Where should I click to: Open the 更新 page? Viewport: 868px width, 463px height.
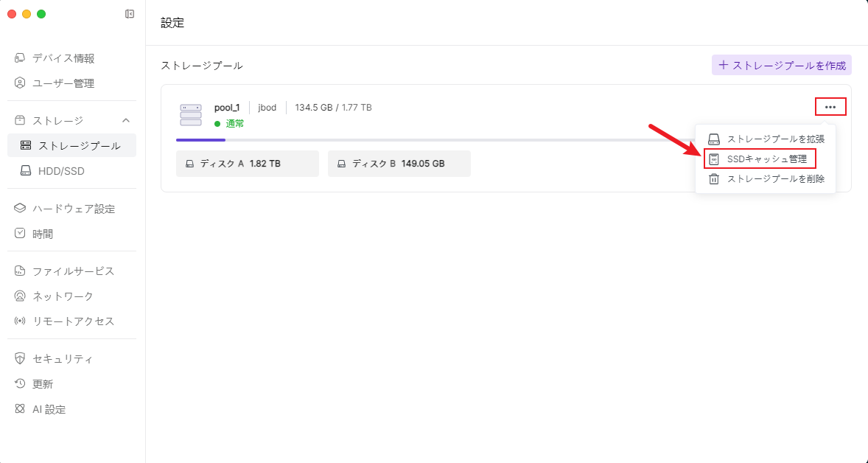coord(43,384)
